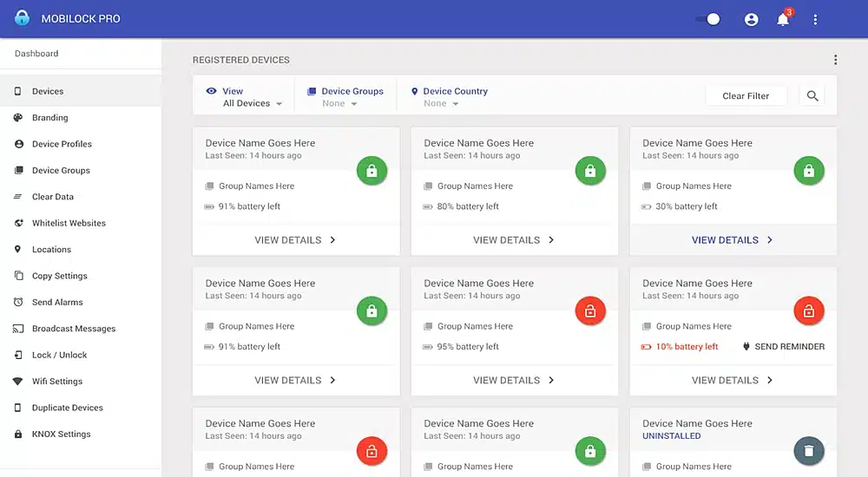The image size is (868, 477).
Task: Click View Details on second-row 91% battery card
Action: click(296, 380)
